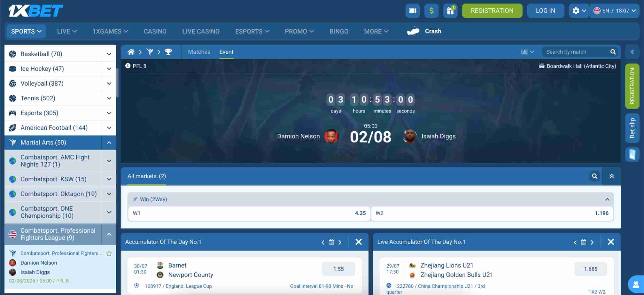644x295 pixels.
Task: Go to CASINO
Action: [x=155, y=31]
